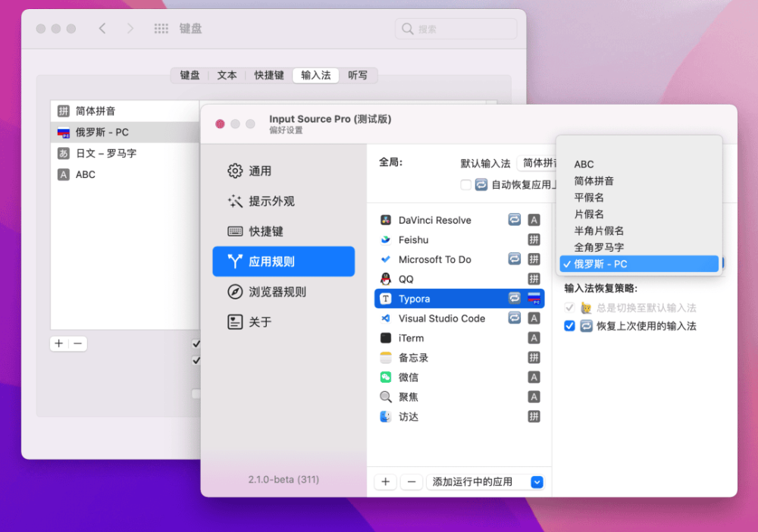The width and height of the screenshot is (758, 532).
Task: Click restore icon on Microsoft To Do row
Action: [x=515, y=259]
